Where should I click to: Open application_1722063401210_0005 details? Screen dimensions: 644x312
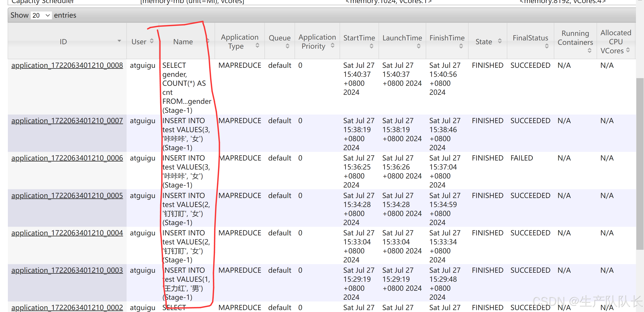pyautogui.click(x=67, y=196)
